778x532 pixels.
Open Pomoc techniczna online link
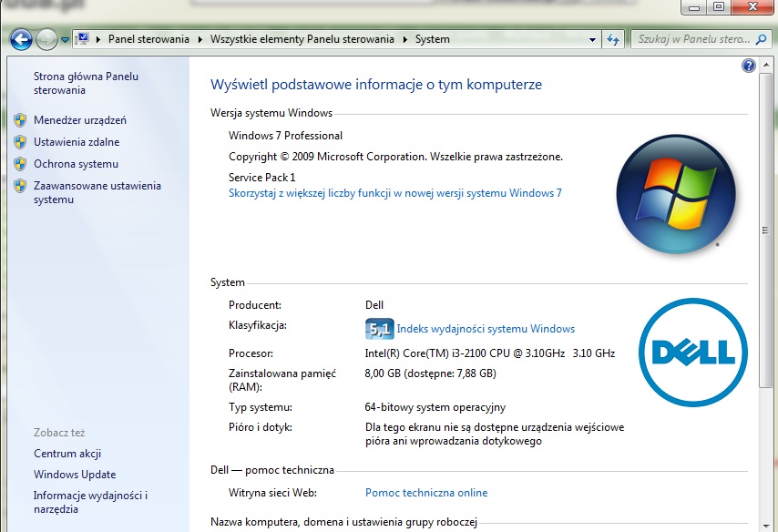click(x=426, y=493)
